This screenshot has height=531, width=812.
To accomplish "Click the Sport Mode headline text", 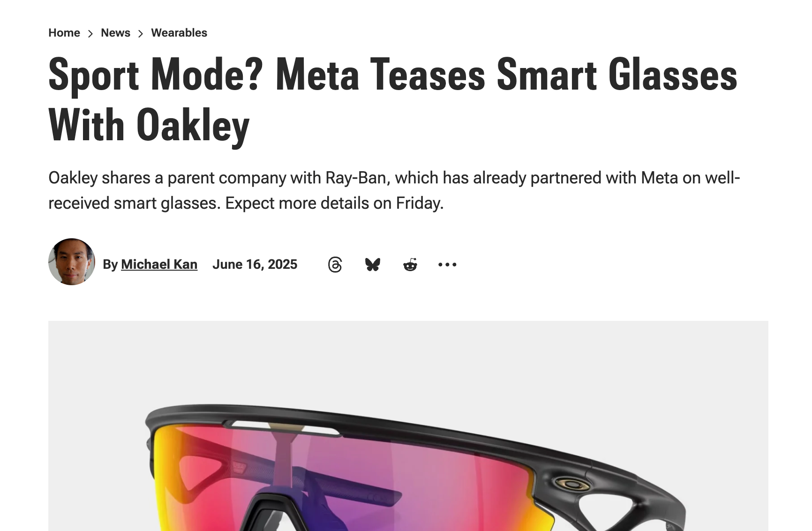I will click(393, 75).
